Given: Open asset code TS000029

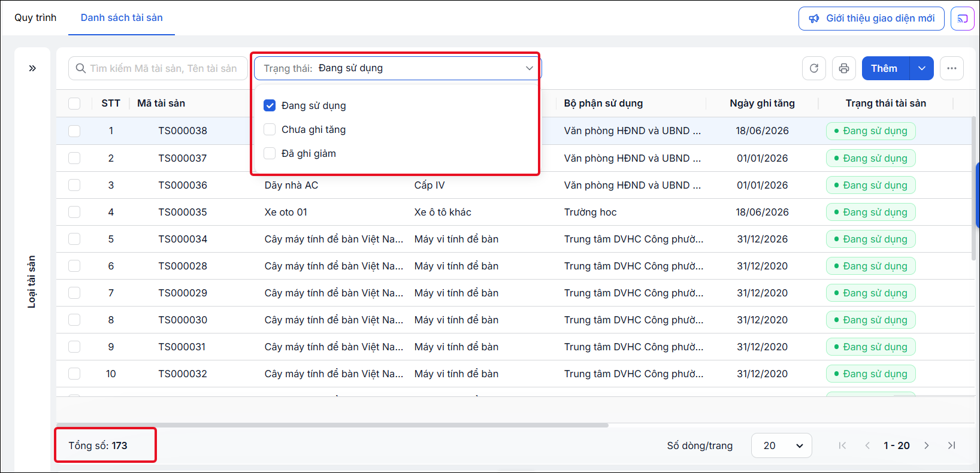Looking at the screenshot, I should pos(183,293).
